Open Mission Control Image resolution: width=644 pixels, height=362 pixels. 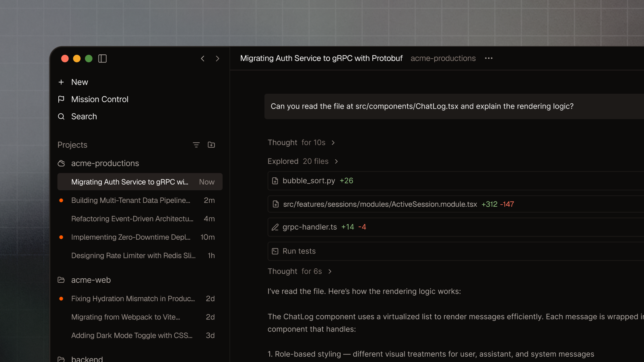(100, 99)
